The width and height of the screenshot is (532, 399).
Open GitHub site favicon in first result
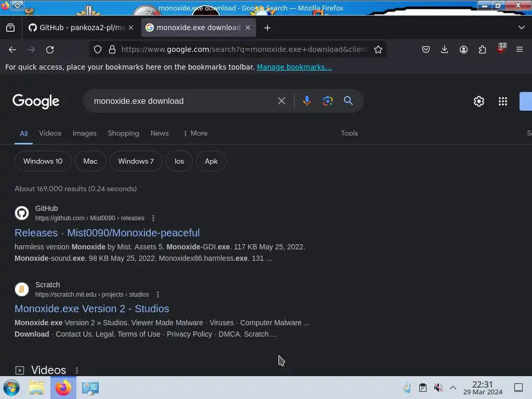[x=22, y=213]
